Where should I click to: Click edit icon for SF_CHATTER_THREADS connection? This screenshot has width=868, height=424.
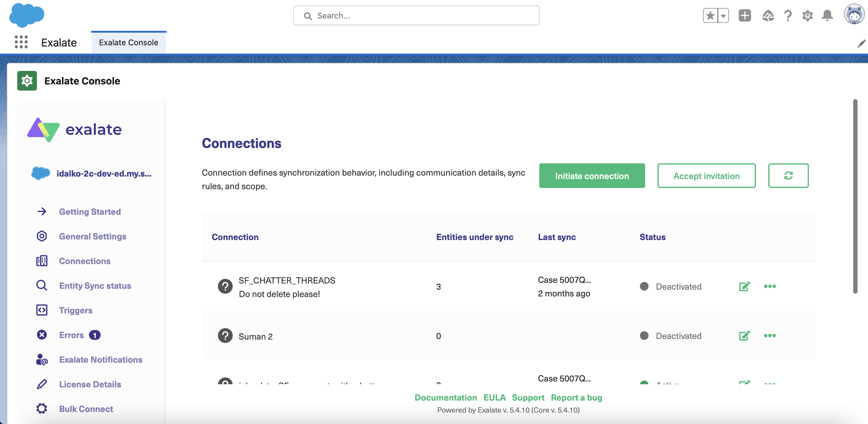pyautogui.click(x=744, y=287)
